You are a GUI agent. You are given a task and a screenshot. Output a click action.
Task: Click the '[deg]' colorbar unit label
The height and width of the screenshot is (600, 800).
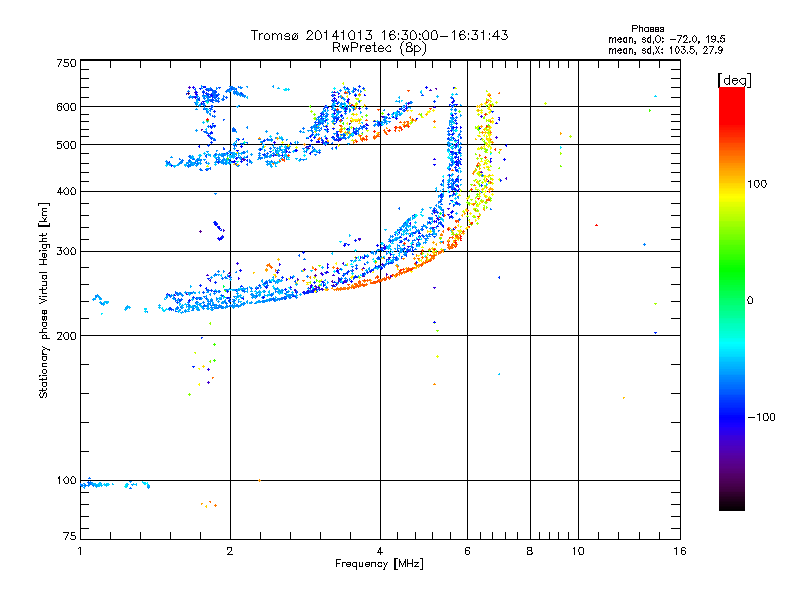[x=734, y=80]
